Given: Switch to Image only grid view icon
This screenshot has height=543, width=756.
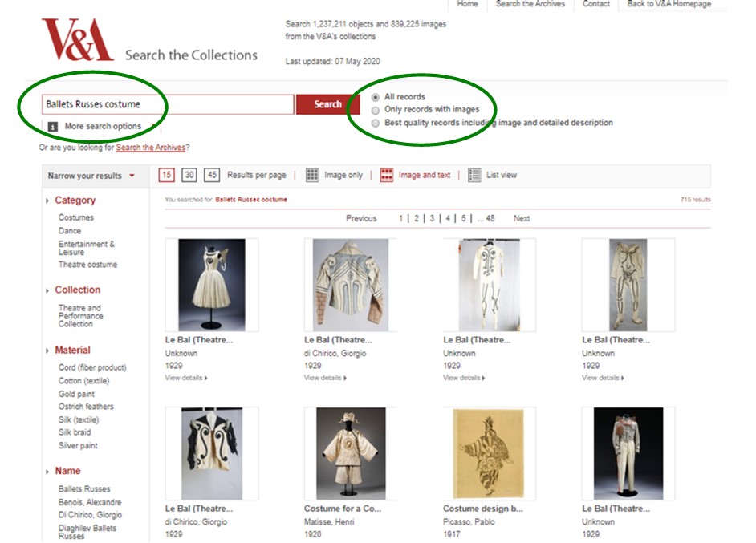Looking at the screenshot, I should click(312, 175).
